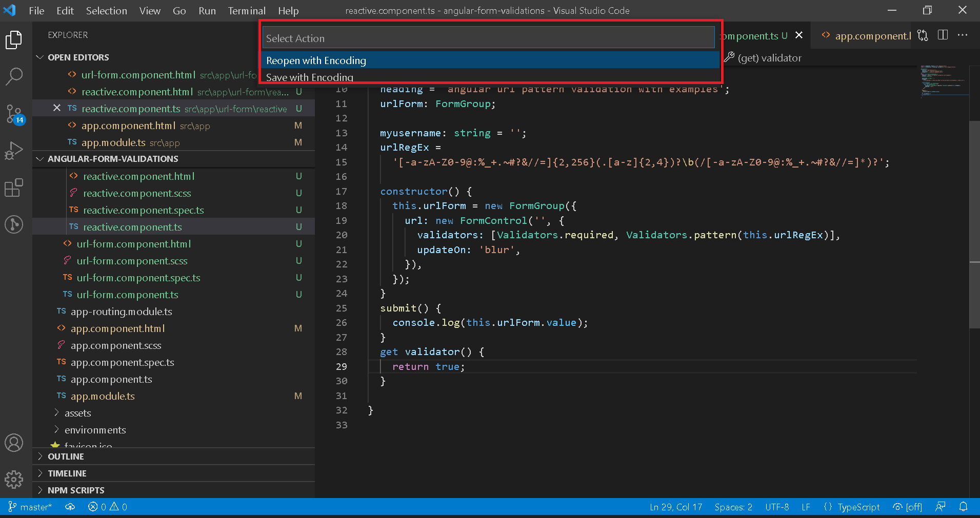Open the Search view in the activity bar
The width and height of the screenshot is (980, 518).
(14, 76)
